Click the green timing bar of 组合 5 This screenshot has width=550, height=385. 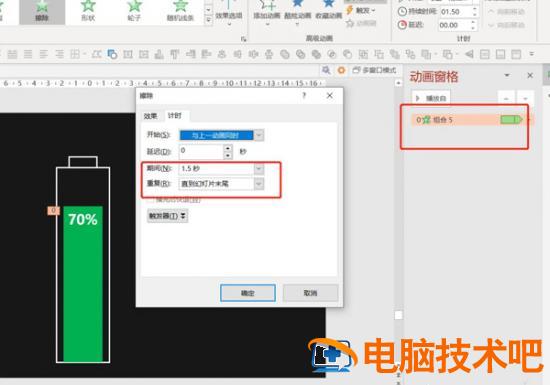coord(511,120)
